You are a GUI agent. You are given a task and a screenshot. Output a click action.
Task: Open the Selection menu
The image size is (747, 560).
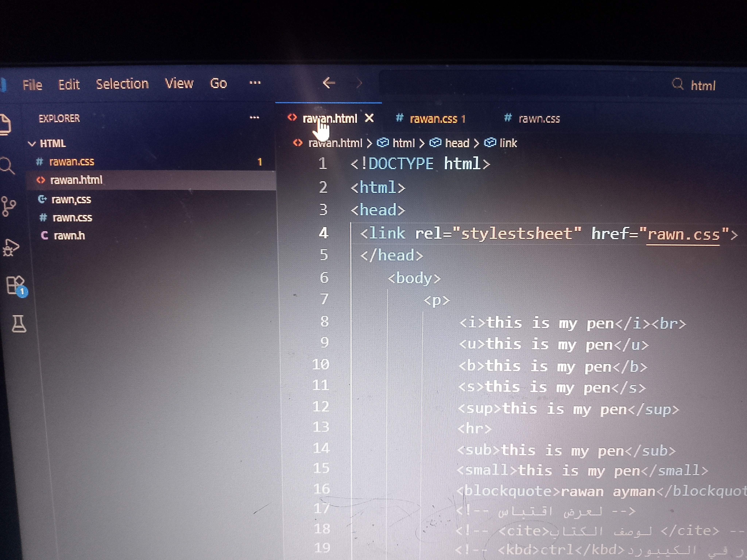122,84
